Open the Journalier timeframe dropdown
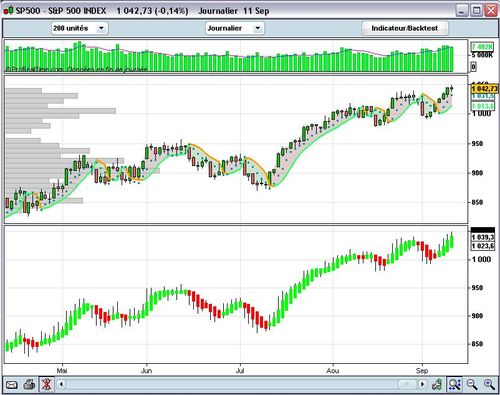 tap(235, 28)
